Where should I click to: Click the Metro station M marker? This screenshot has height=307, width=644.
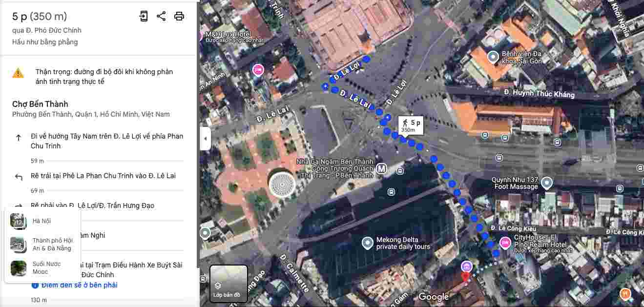pyautogui.click(x=382, y=169)
